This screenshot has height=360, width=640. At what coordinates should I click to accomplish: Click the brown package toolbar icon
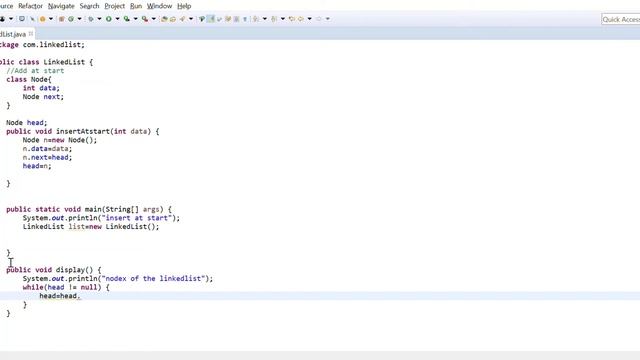coord(61,19)
